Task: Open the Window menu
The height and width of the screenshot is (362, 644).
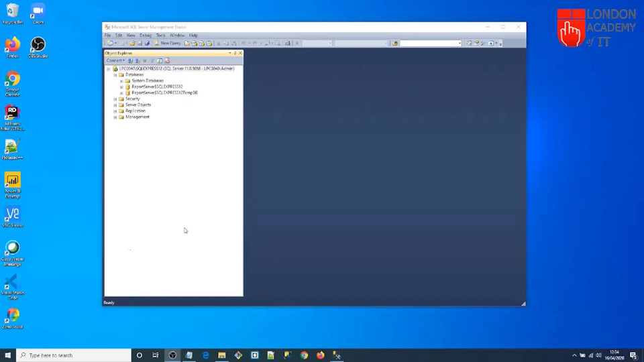Action: pyautogui.click(x=177, y=36)
